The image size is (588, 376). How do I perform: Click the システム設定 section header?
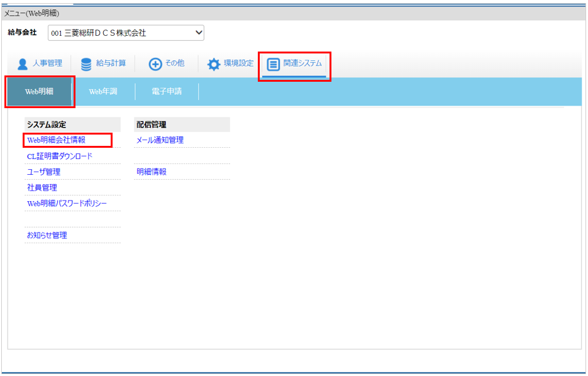(x=73, y=124)
